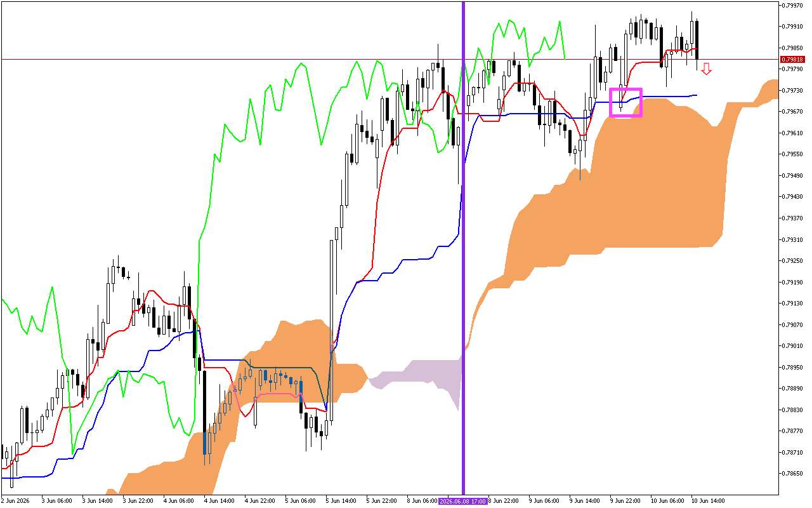Click price axis value 0.78890

click(793, 388)
